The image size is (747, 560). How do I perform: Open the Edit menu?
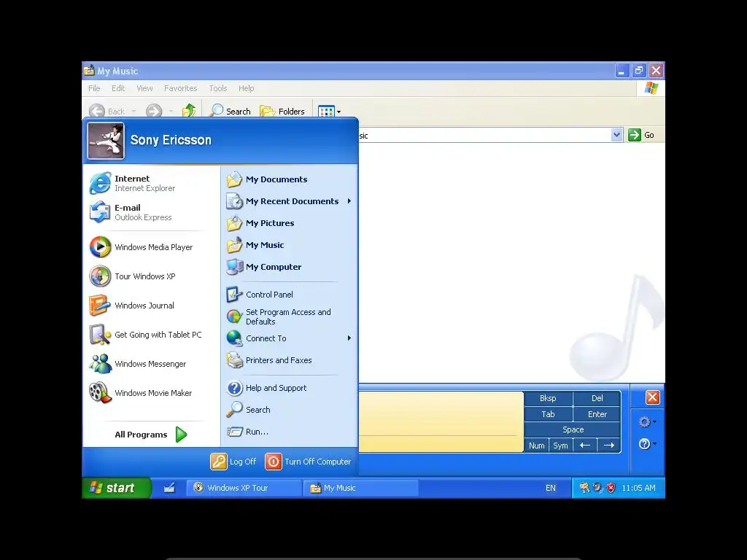pyautogui.click(x=118, y=88)
